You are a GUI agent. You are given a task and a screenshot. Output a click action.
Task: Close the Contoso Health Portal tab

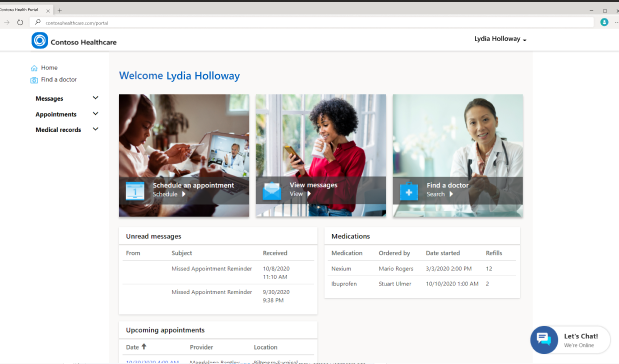[x=48, y=11]
